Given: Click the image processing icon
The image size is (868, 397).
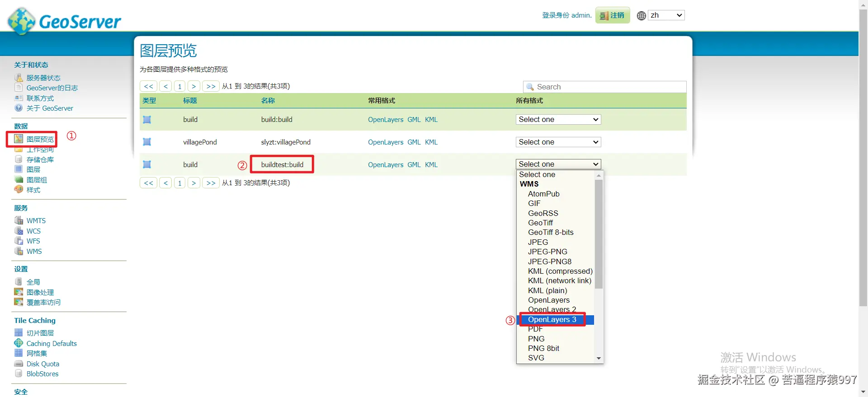Looking at the screenshot, I should [19, 292].
